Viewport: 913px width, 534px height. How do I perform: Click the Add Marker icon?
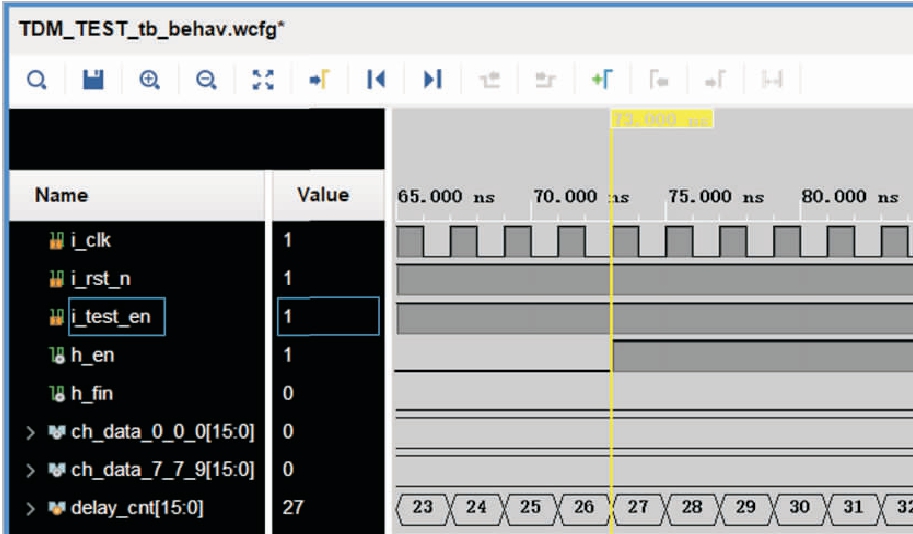(602, 79)
